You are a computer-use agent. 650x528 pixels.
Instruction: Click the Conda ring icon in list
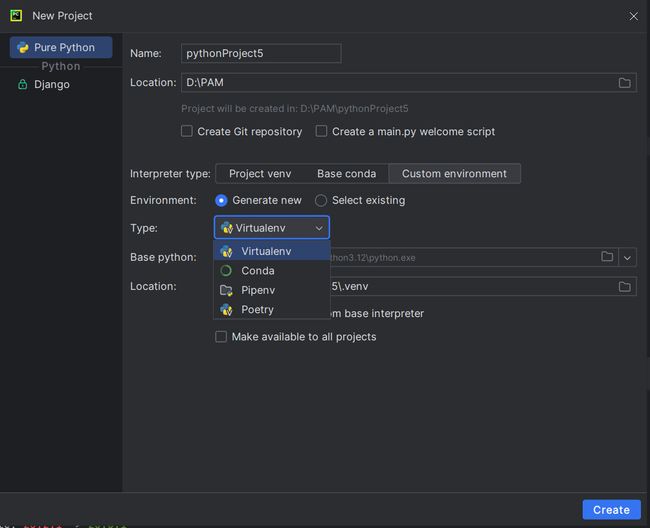tap(226, 271)
